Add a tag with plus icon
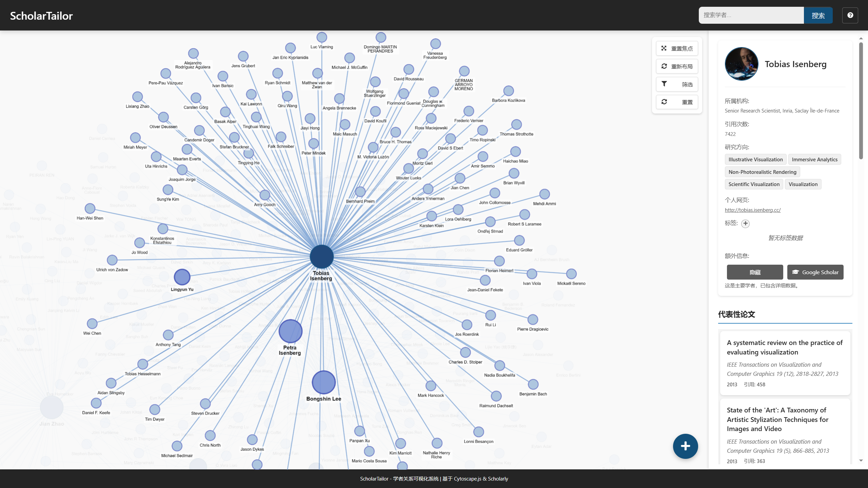The height and width of the screenshot is (488, 868). (745, 224)
